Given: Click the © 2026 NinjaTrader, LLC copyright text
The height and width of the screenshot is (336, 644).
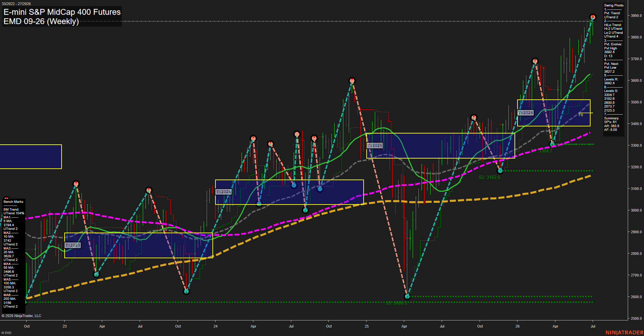Looking at the screenshot, I should tap(21, 316).
